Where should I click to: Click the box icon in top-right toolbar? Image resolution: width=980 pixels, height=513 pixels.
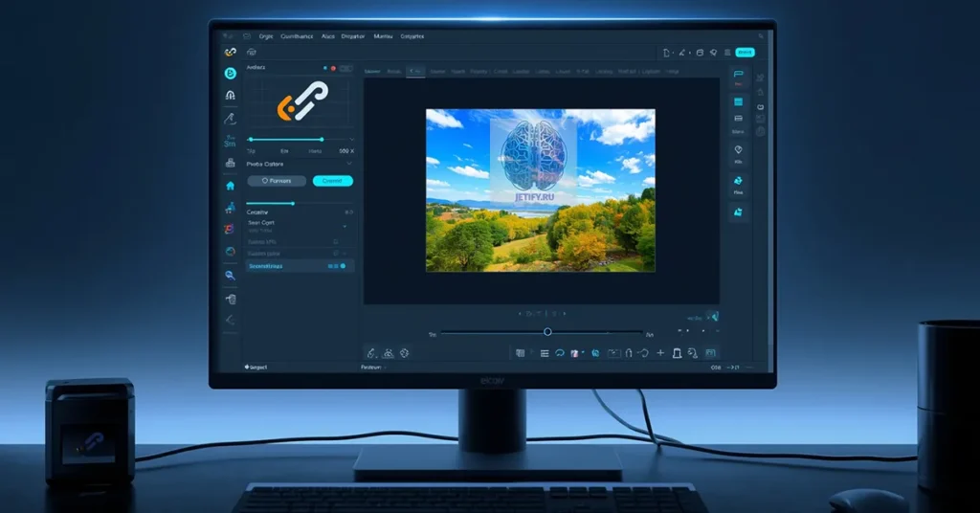[700, 53]
